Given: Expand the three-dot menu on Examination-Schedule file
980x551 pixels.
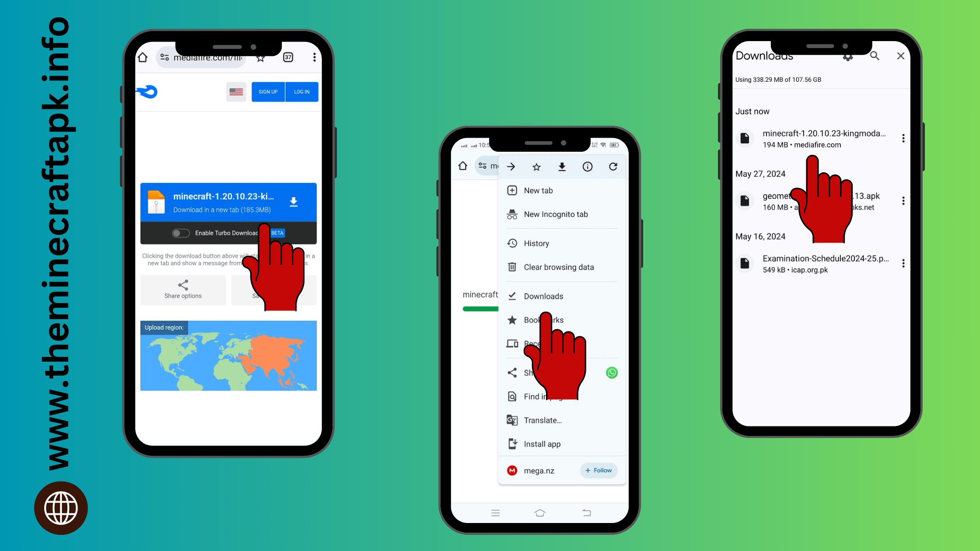Looking at the screenshot, I should (904, 263).
